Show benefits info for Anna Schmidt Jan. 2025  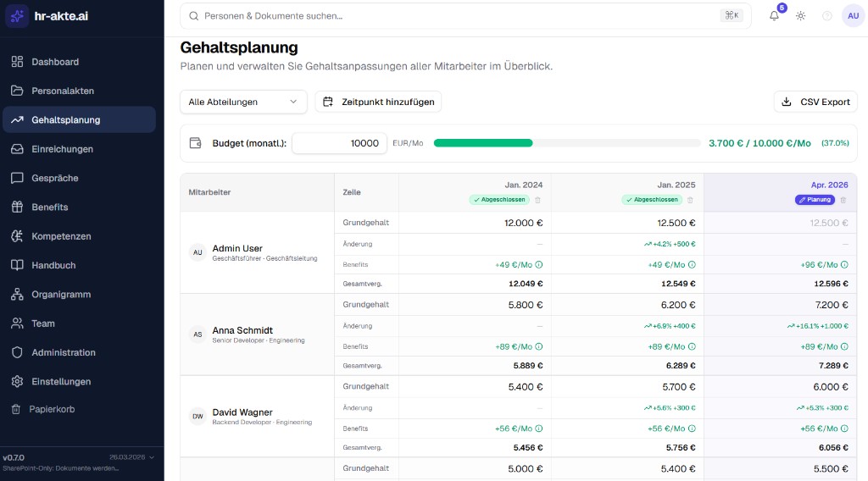[x=691, y=346]
